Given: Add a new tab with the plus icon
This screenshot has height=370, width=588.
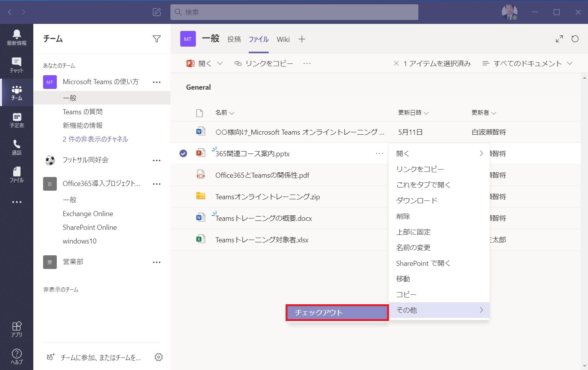Looking at the screenshot, I should click(x=302, y=39).
